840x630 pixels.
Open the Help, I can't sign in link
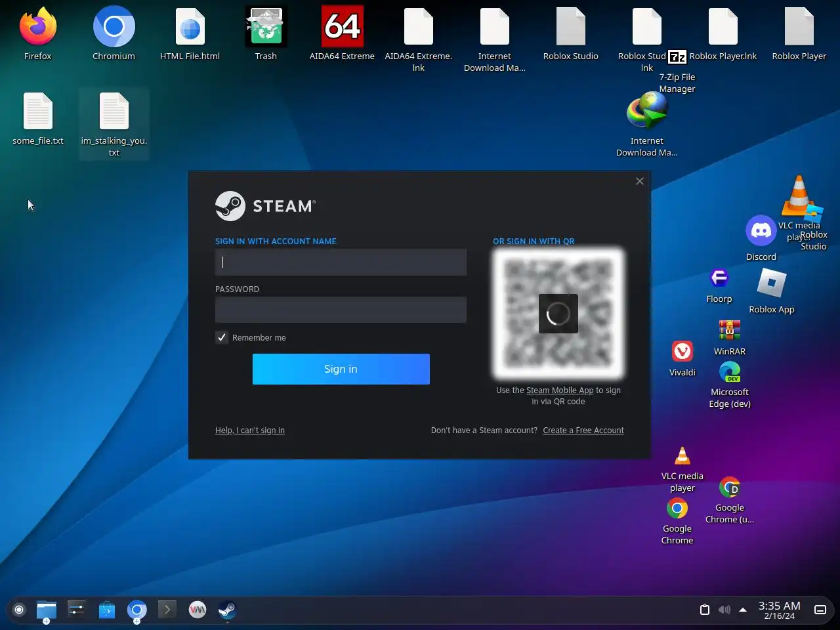[x=250, y=430]
